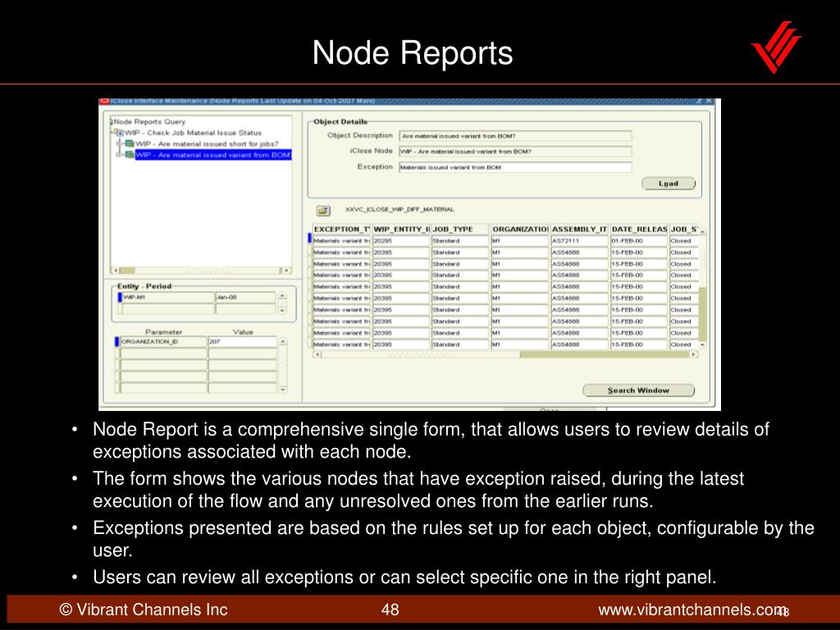The width and height of the screenshot is (840, 630).
Task: Click the Closed status cell in the 01-FEB-00 row
Action: (684, 241)
